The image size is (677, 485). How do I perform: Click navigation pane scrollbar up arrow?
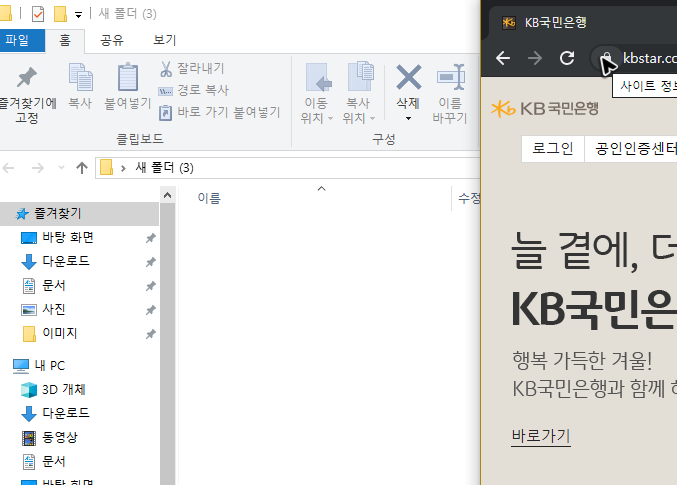pyautogui.click(x=168, y=195)
